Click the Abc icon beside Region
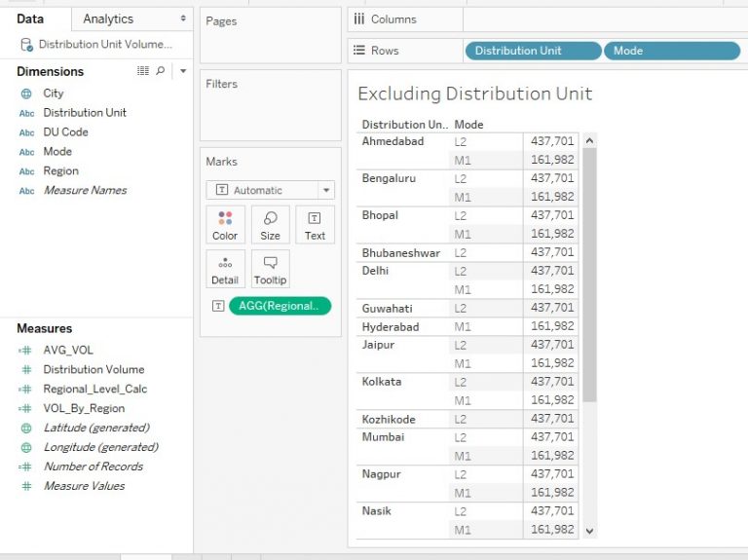Viewport: 748px width, 560px height. pyautogui.click(x=26, y=171)
